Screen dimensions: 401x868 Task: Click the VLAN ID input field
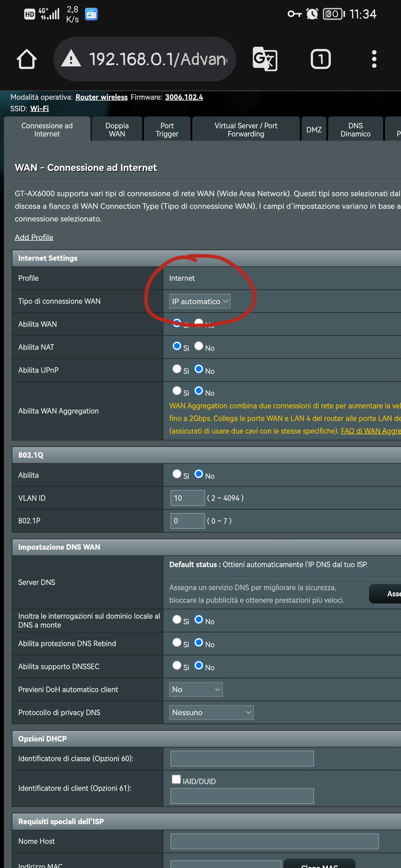(188, 498)
